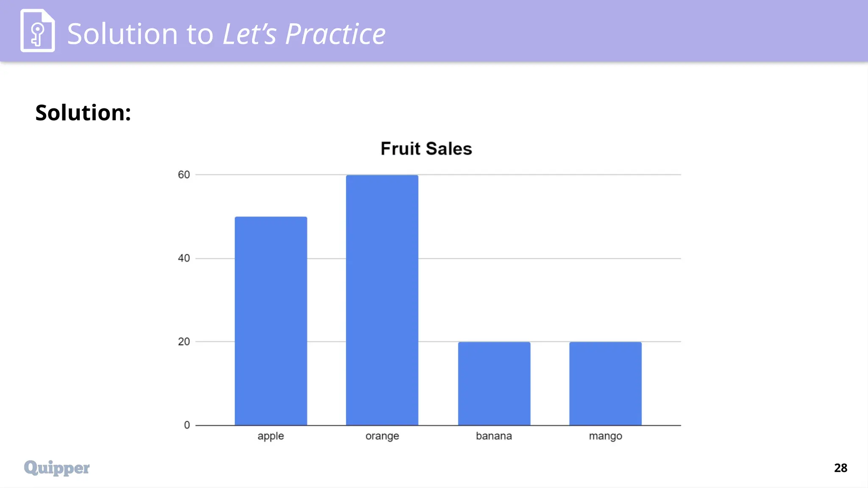This screenshot has width=868, height=488.
Task: Click the 0 value on y-axis
Action: tap(187, 425)
